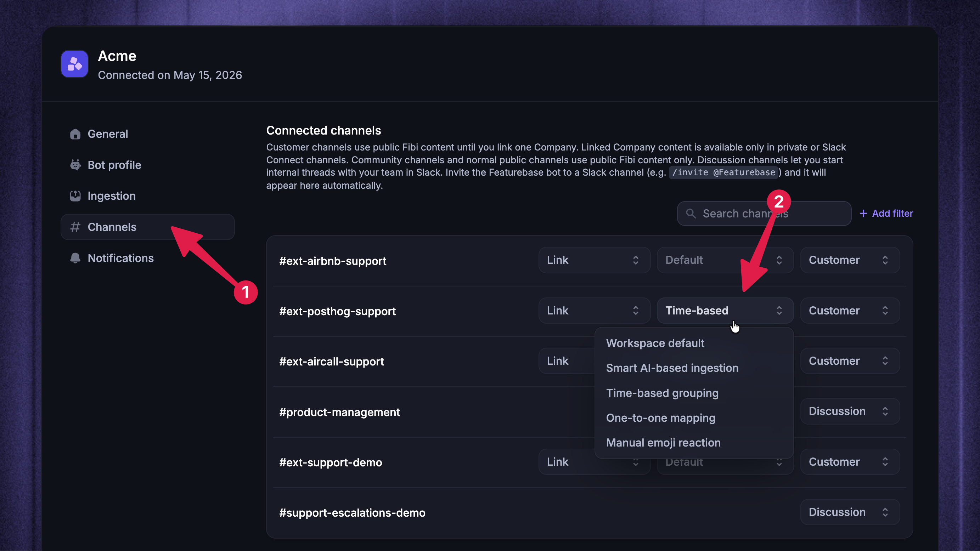
Task: Click the #ext-aircall-support channel name
Action: pos(331,362)
